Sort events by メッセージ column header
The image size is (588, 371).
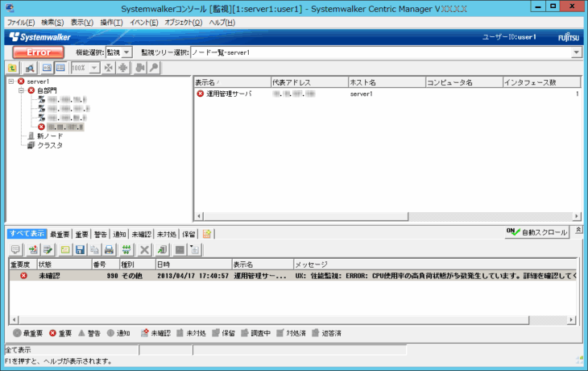pyautogui.click(x=435, y=265)
